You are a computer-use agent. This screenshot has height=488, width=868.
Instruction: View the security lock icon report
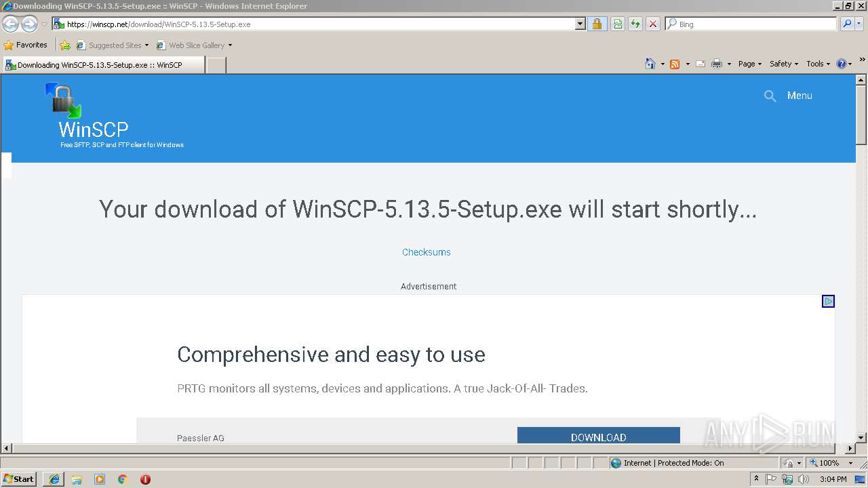(597, 24)
